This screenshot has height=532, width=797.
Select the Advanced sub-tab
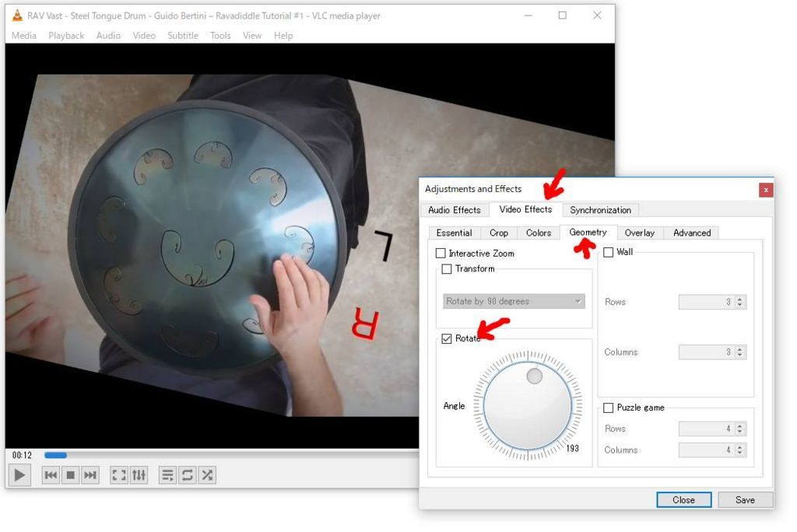[692, 233]
